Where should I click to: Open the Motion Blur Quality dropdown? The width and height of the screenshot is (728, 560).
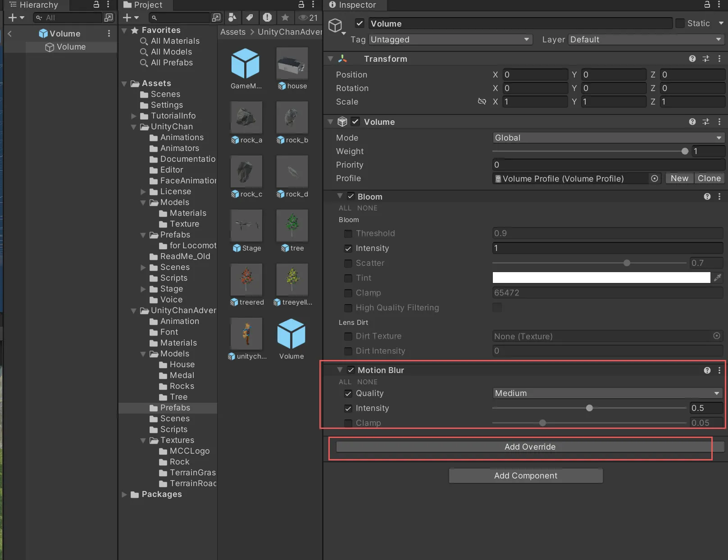click(x=607, y=393)
